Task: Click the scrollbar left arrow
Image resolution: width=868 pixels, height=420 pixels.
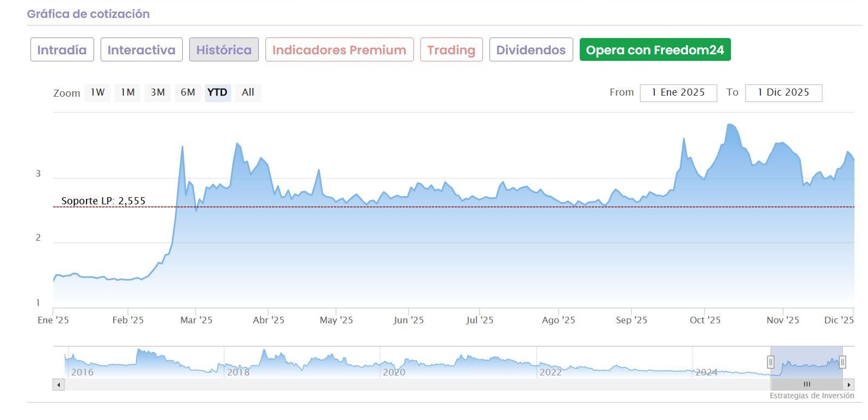Action: (x=58, y=385)
